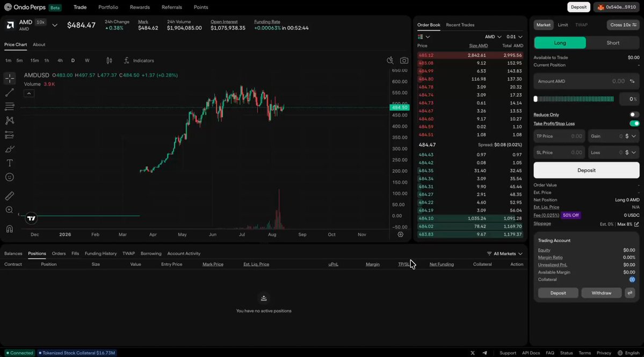
Task: Select the crosshair cursor tool
Action: coord(10,78)
